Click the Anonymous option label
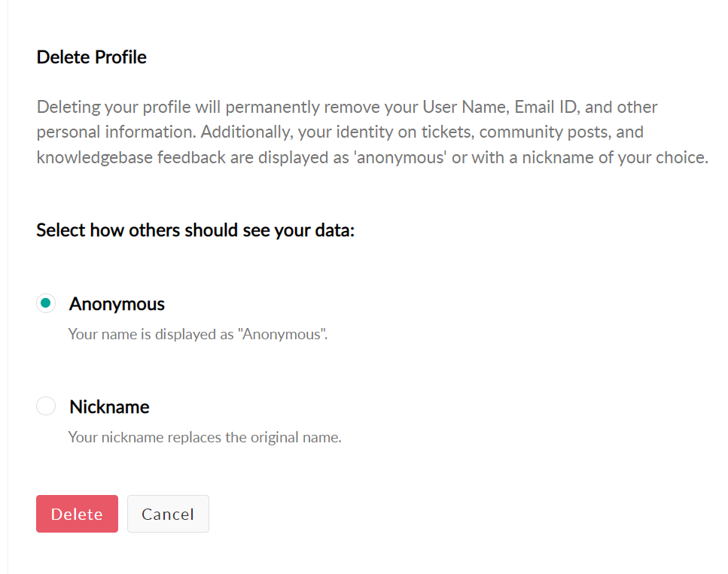This screenshot has width=728, height=574. (x=117, y=304)
